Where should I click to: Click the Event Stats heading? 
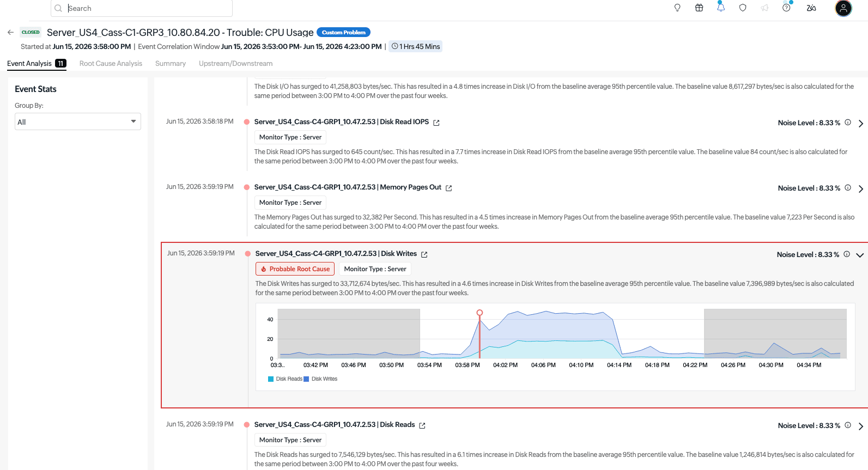[x=35, y=89]
